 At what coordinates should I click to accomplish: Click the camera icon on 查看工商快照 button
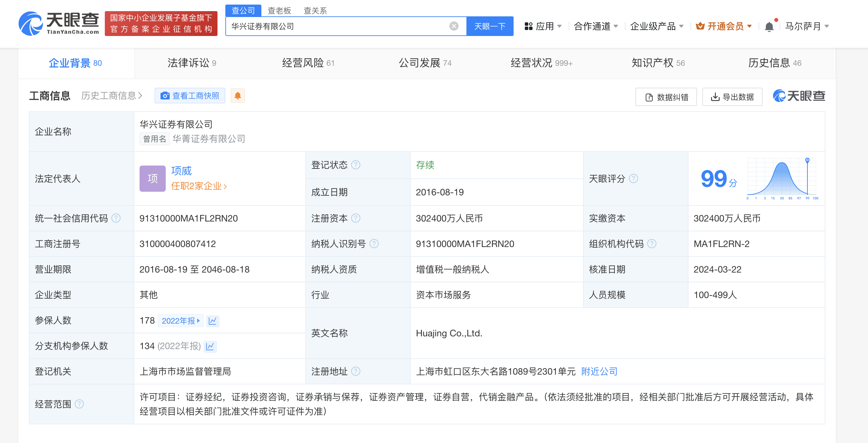165,96
